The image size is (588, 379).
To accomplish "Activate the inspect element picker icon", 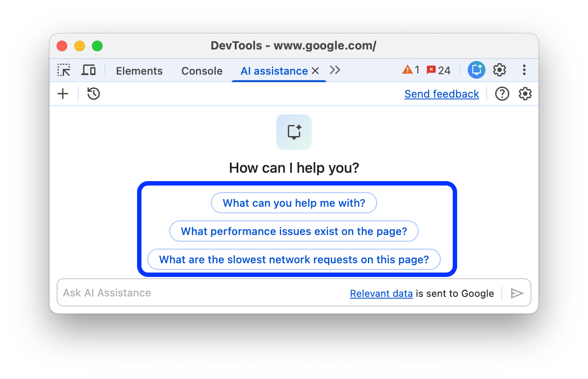I will (x=64, y=70).
